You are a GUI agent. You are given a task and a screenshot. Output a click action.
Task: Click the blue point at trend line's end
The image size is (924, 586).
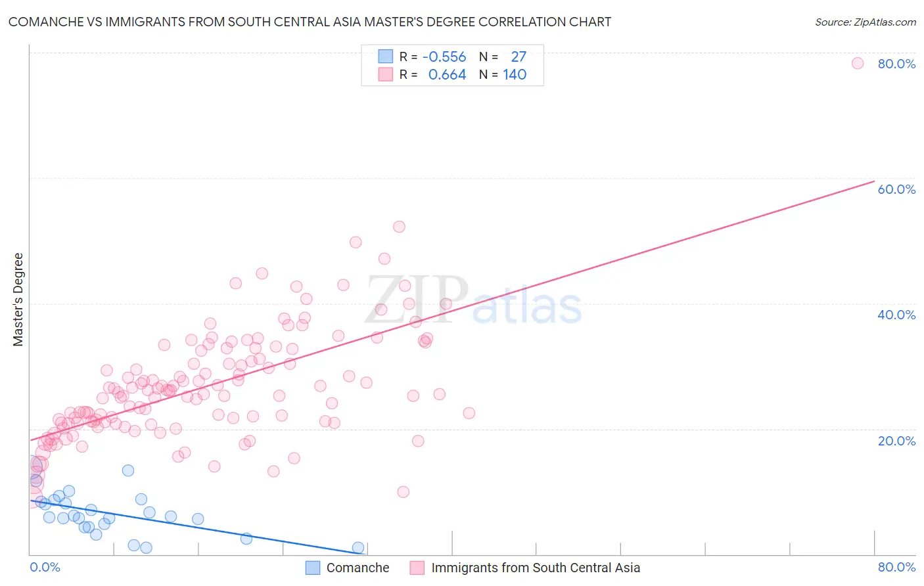358,548
